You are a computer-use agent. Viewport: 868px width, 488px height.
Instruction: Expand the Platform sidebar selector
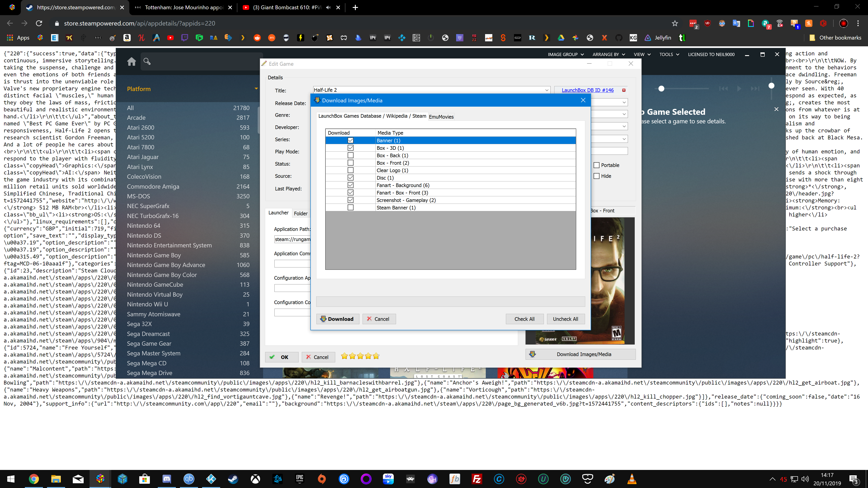(x=256, y=89)
